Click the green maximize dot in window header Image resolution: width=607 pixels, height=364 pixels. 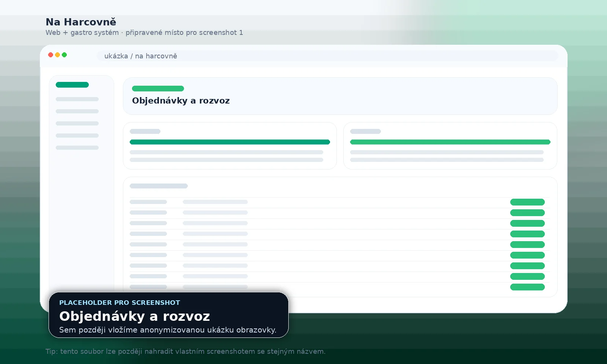point(64,55)
